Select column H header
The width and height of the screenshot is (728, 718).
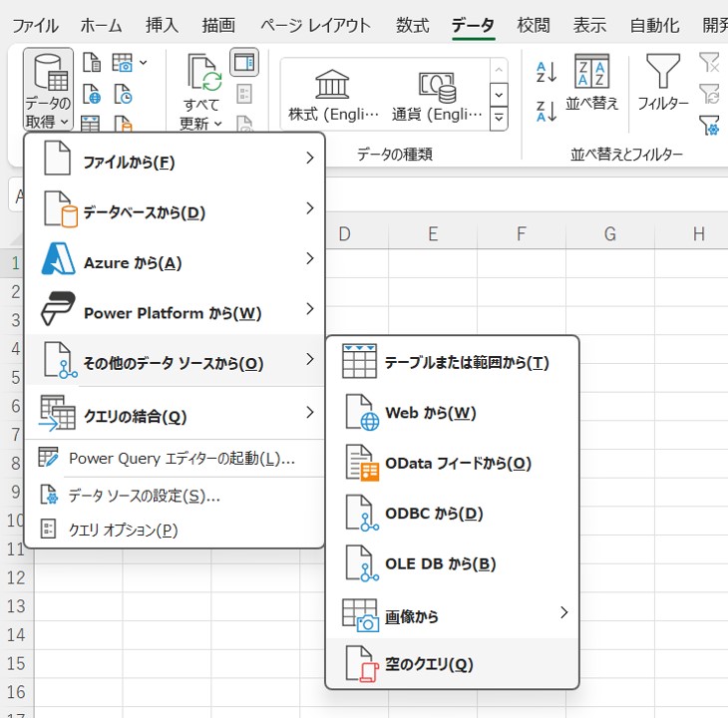tap(692, 234)
